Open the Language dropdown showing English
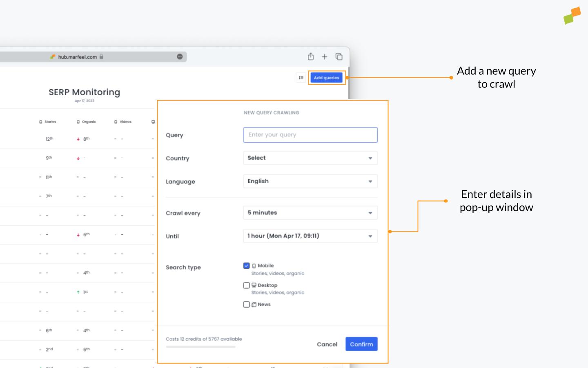This screenshot has height=368, width=588. (310, 181)
